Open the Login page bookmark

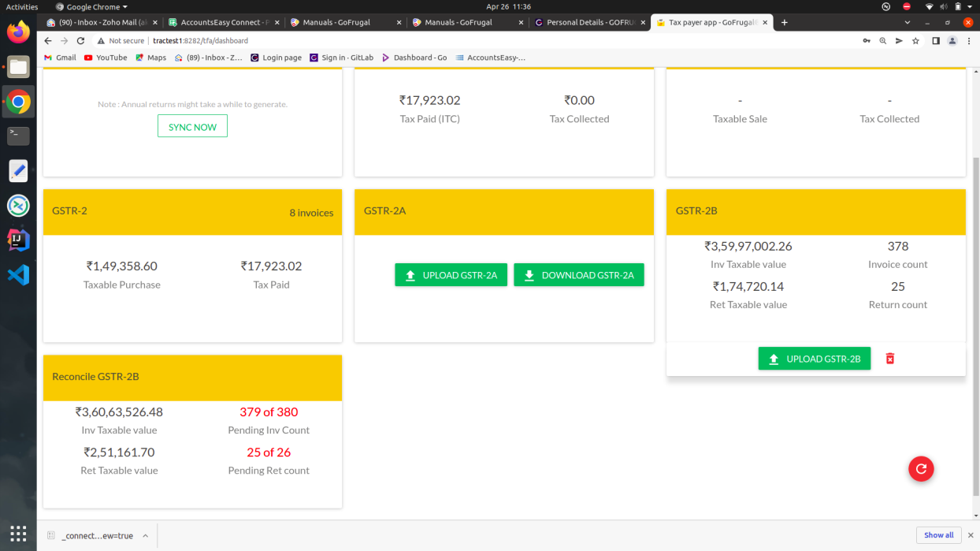point(277,58)
